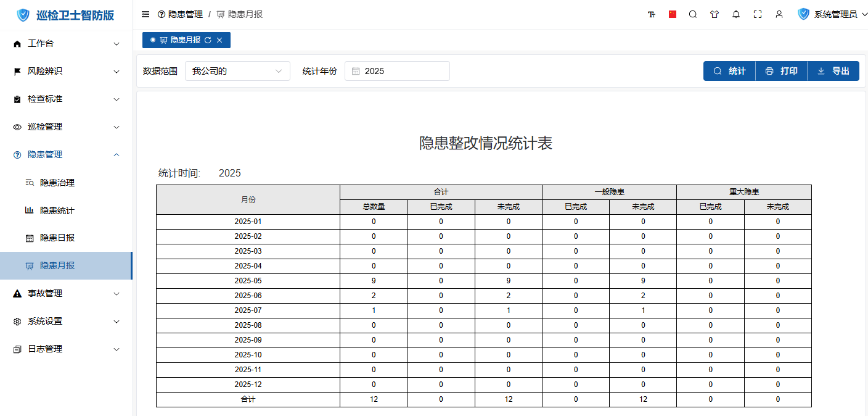Click the document icon next to 日志管理
The width and height of the screenshot is (868, 416).
17,349
